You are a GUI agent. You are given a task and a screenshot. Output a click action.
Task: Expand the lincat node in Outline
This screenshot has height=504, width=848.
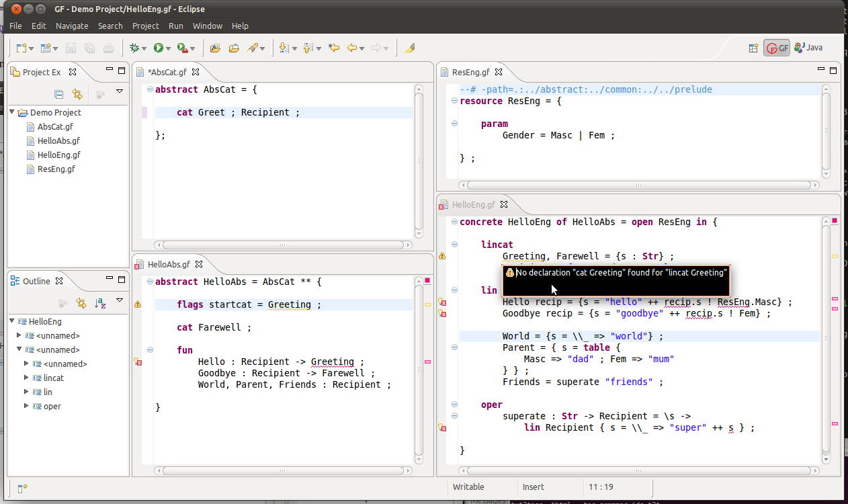point(27,378)
